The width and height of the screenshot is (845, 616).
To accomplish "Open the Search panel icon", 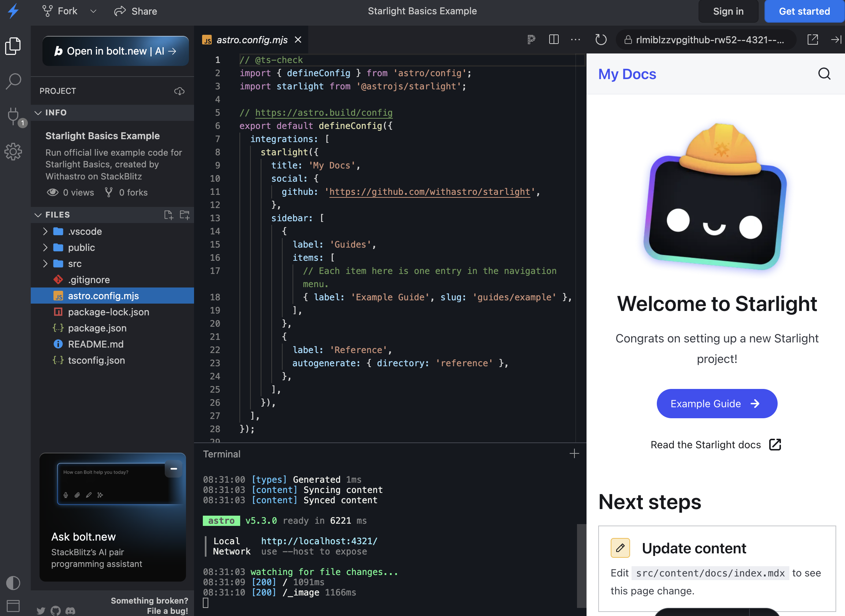I will [x=13, y=81].
